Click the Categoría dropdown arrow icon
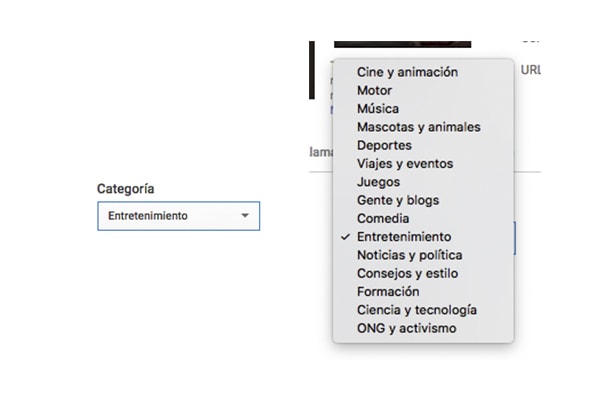Viewport: 600px width, 400px height. tap(245, 216)
